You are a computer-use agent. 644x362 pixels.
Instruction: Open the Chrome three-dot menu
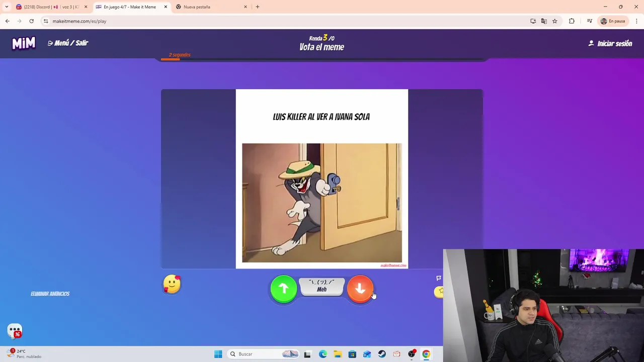[x=637, y=21]
